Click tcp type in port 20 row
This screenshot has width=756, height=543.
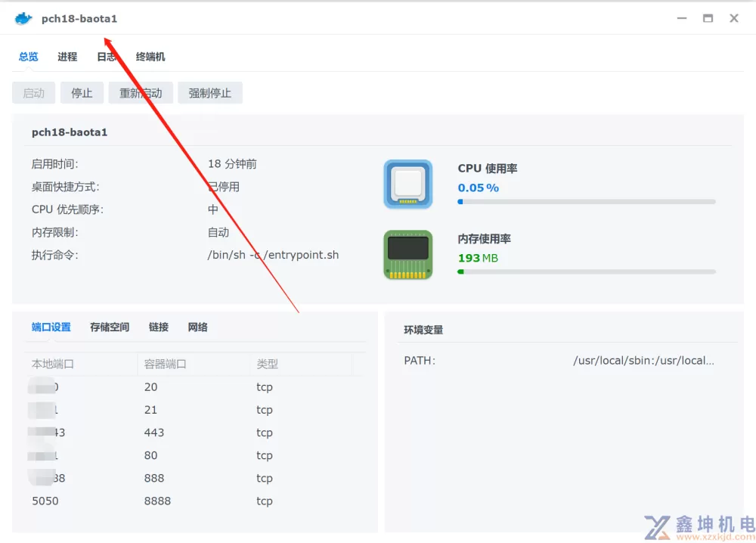(x=265, y=388)
